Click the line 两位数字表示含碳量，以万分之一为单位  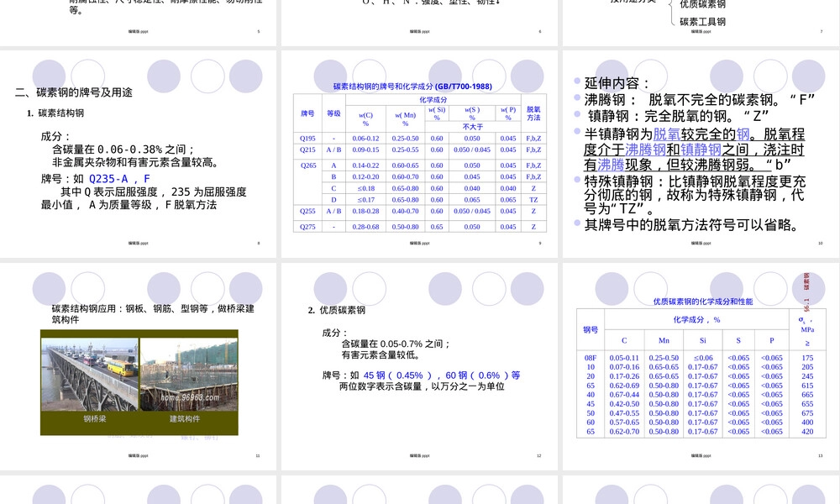click(x=423, y=386)
